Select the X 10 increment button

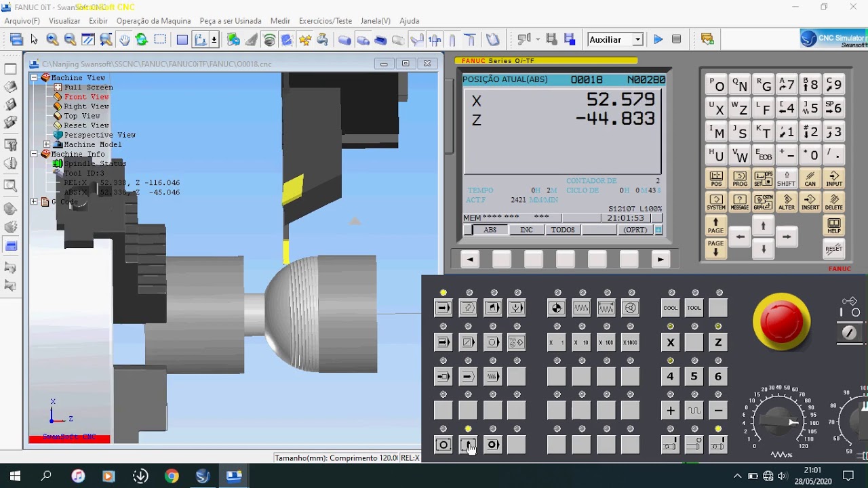click(581, 342)
